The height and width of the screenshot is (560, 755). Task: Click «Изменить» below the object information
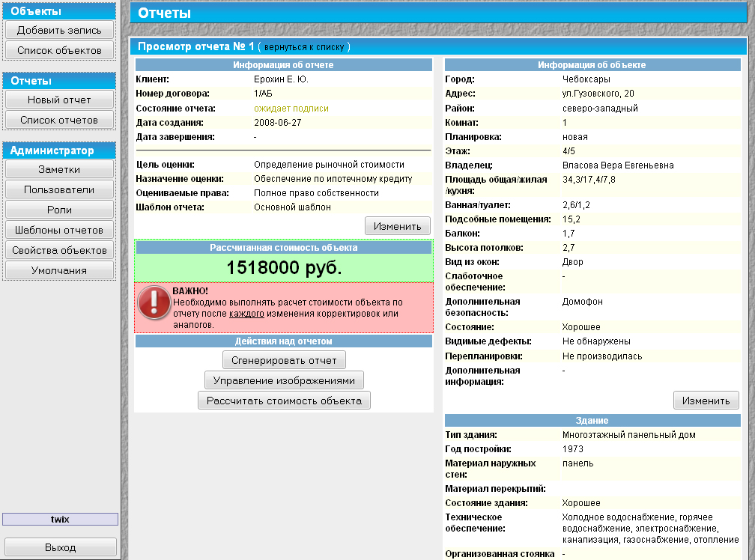pos(706,401)
